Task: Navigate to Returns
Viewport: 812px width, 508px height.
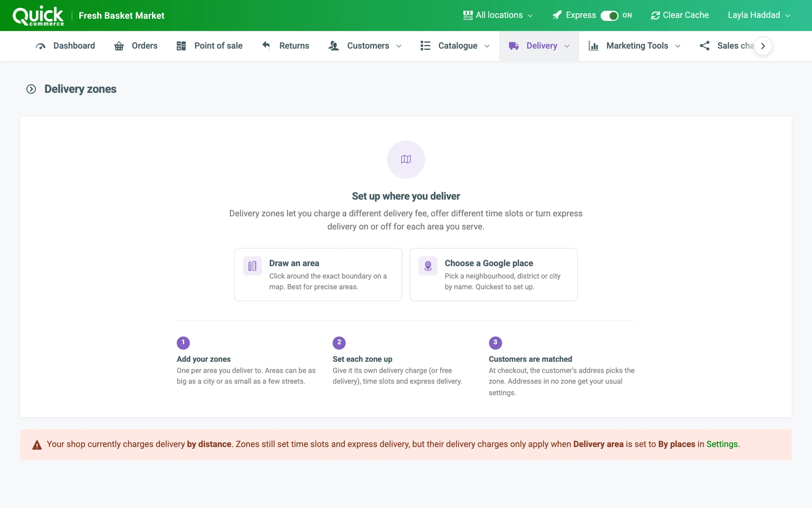Action: pos(285,46)
